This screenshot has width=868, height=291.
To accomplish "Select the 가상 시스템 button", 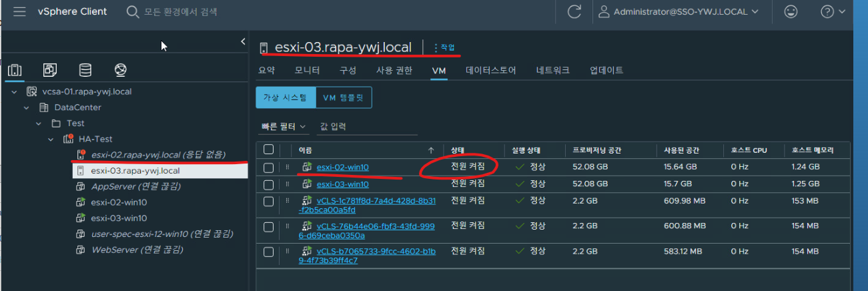I will (286, 97).
